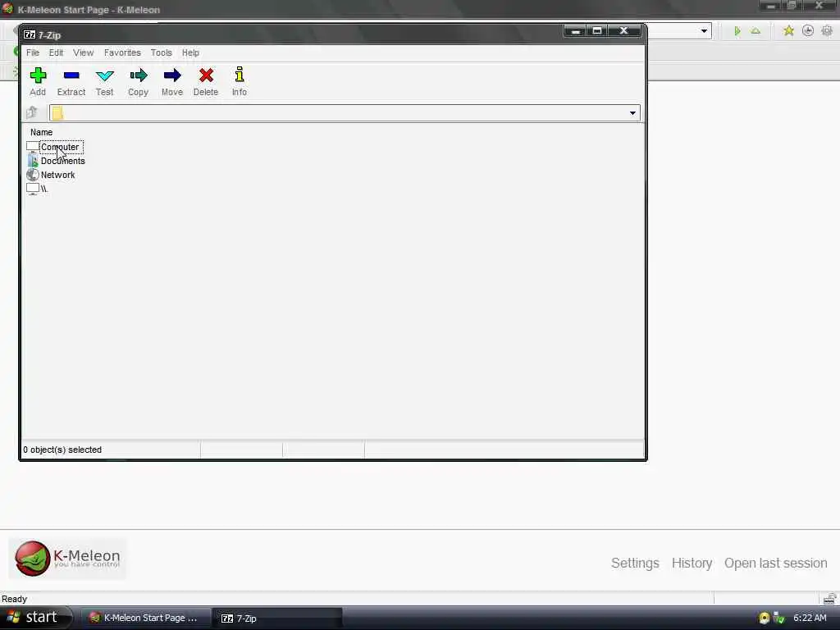Click Open last session link

[x=776, y=563]
